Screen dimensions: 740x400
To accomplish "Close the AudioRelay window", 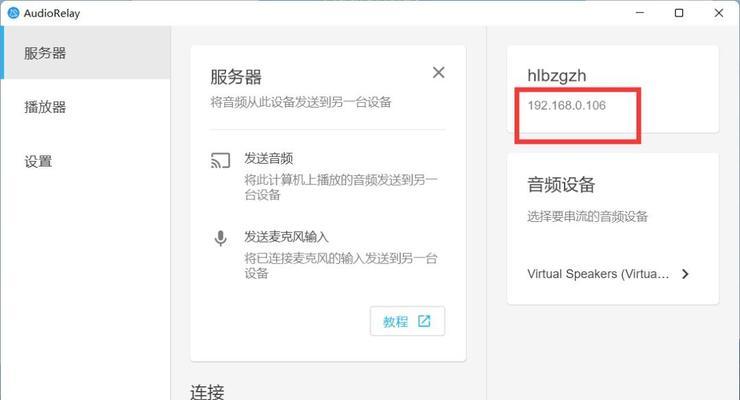I will (719, 13).
